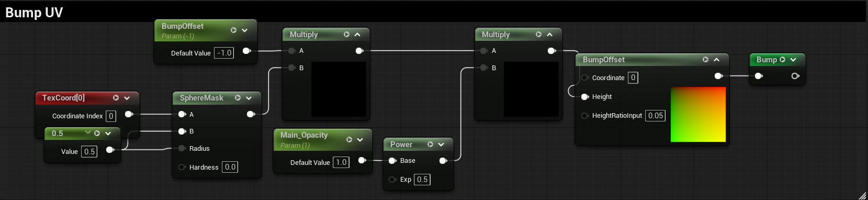
Task: Click the second Multiply output pin
Action: click(x=551, y=51)
